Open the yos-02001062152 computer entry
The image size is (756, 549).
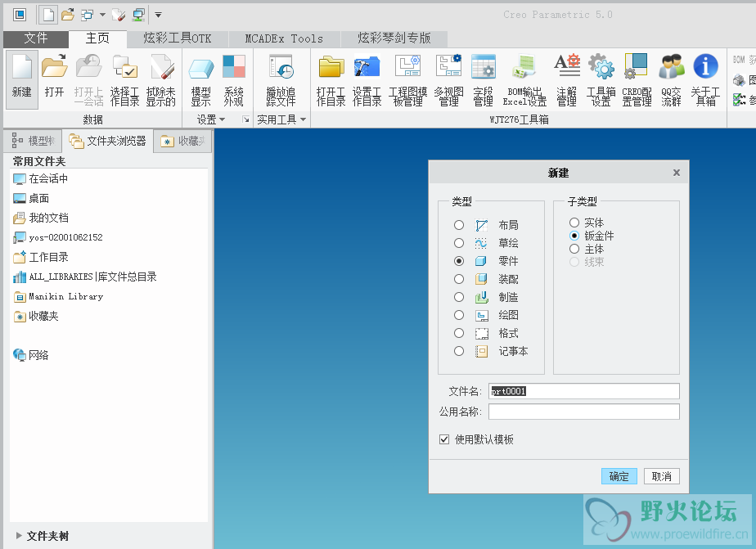(x=58, y=237)
